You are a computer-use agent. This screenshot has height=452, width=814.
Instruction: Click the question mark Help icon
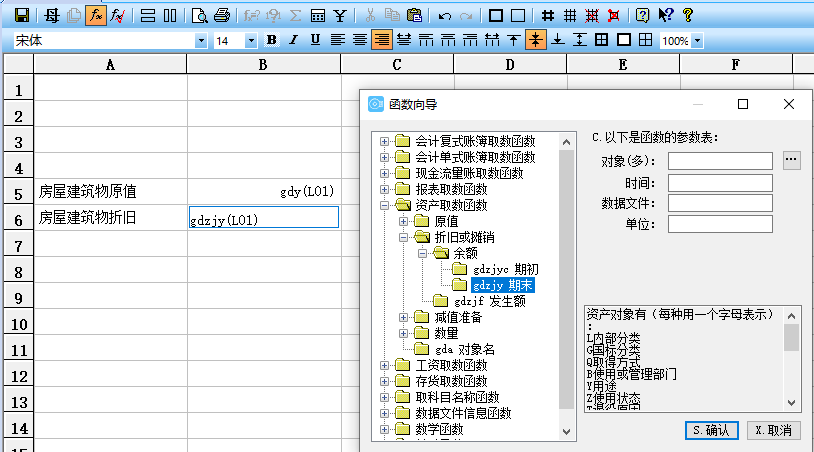tap(687, 15)
